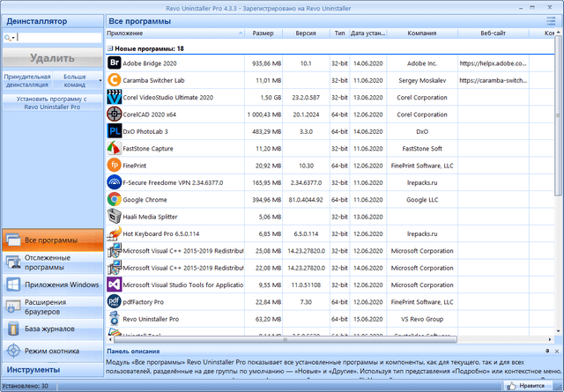Click the FinePrint program icon
The height and width of the screenshot is (392, 564).
(x=114, y=166)
